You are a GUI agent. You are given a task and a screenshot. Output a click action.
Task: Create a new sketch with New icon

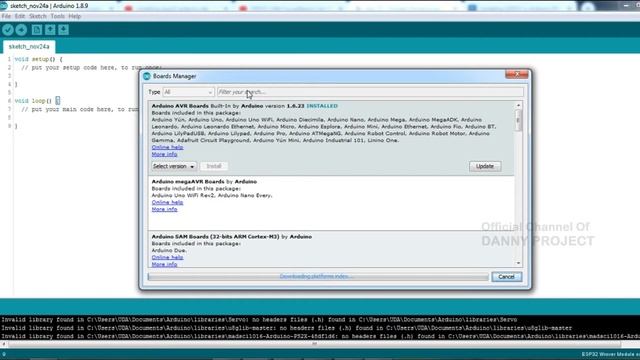pyautogui.click(x=37, y=30)
